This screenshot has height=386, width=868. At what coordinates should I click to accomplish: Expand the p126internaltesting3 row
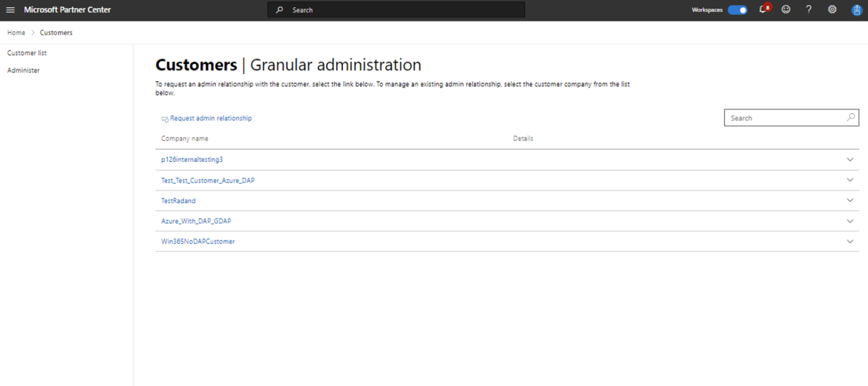coord(850,160)
